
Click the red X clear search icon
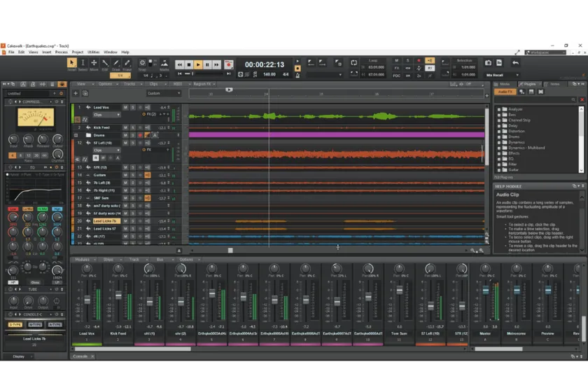(x=582, y=99)
